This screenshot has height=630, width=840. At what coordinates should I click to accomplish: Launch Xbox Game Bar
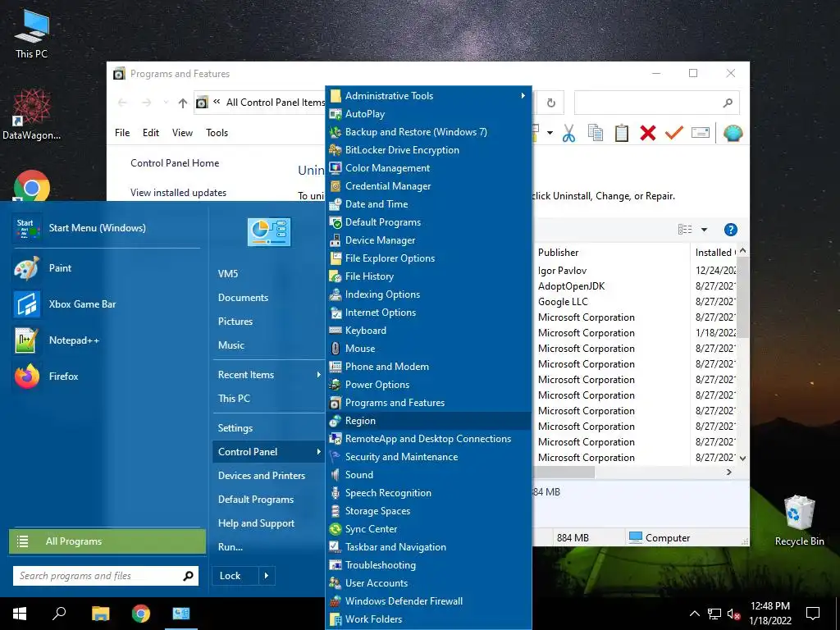[x=106, y=304]
